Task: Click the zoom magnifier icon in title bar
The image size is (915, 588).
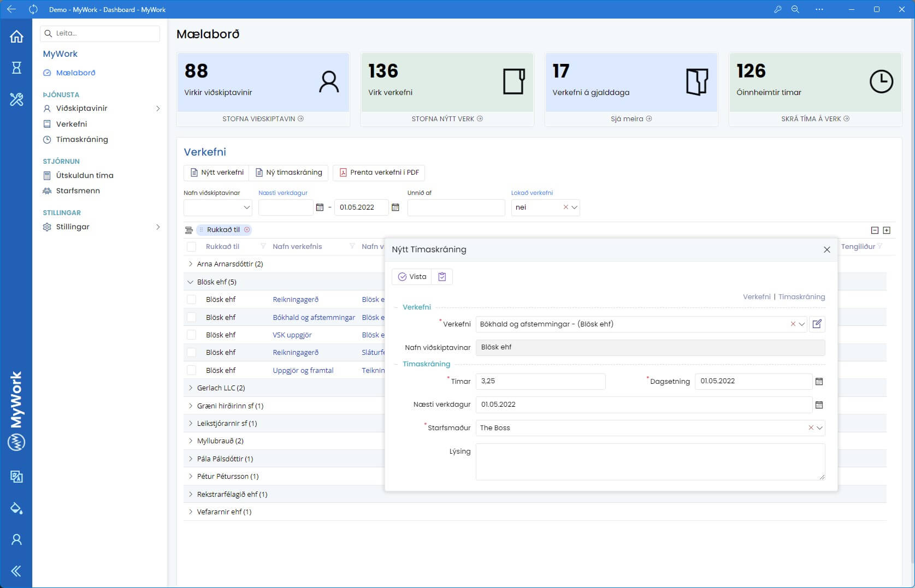Action: pos(795,9)
